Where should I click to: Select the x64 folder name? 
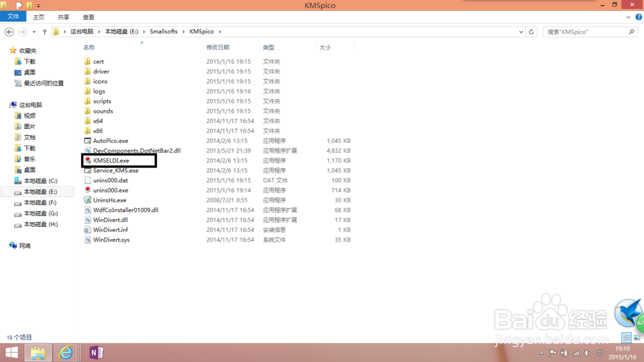[98, 121]
